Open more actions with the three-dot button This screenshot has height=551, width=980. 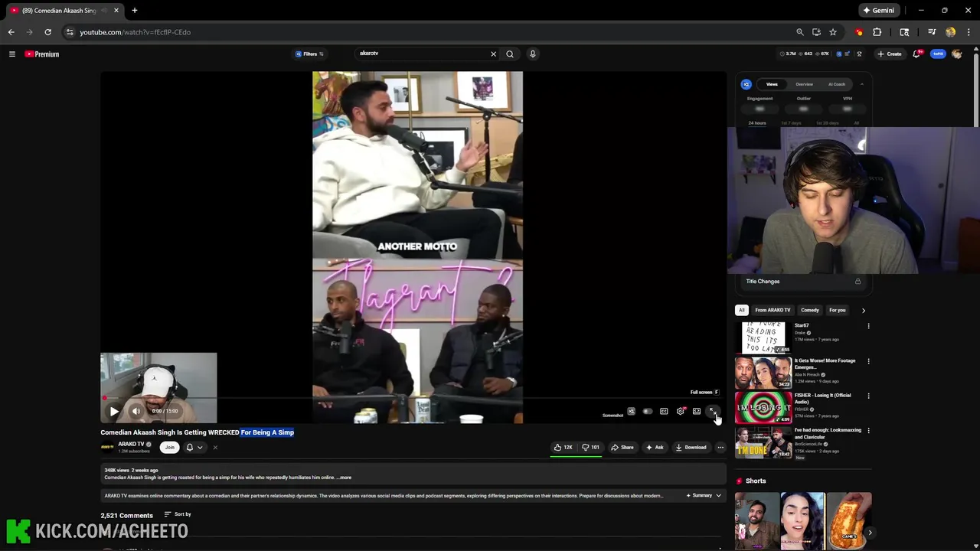point(720,447)
